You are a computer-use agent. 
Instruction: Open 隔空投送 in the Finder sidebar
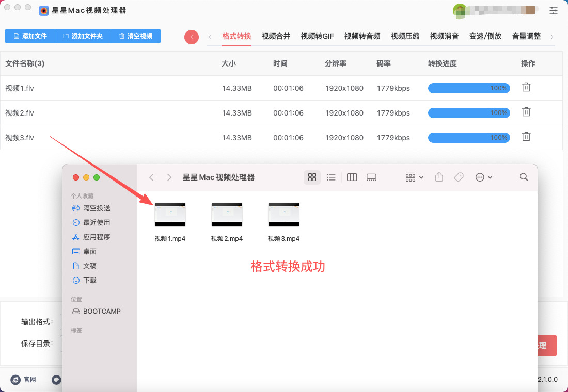[x=91, y=208]
